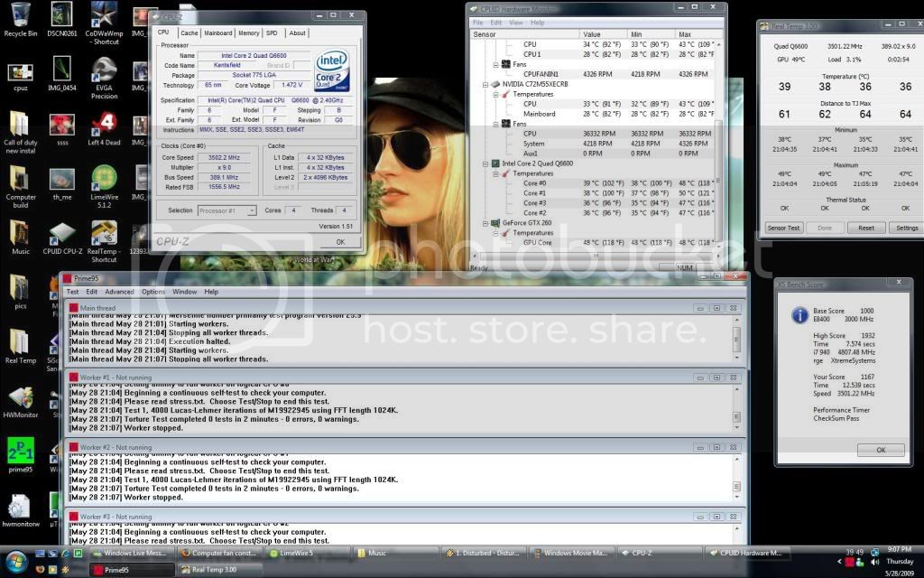Screen dimensions: 924x578
Task: Switch to the Cache tab in CPU-Z
Action: 189,33
